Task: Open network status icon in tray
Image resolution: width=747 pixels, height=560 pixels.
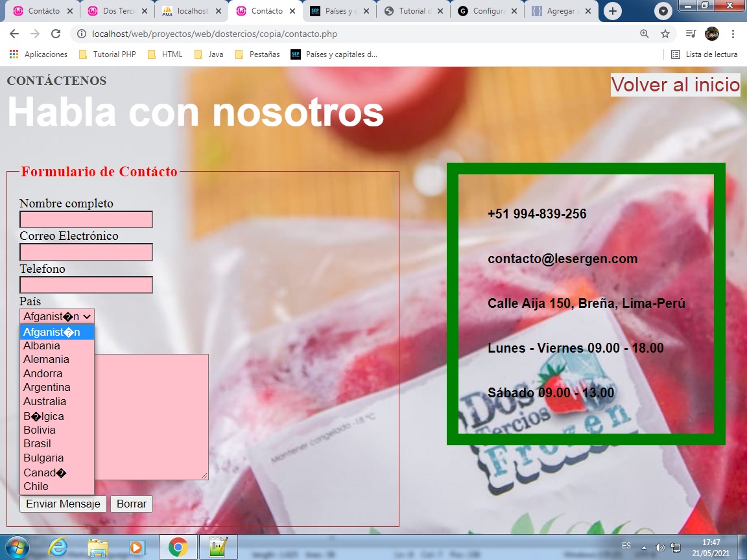Action: (676, 548)
